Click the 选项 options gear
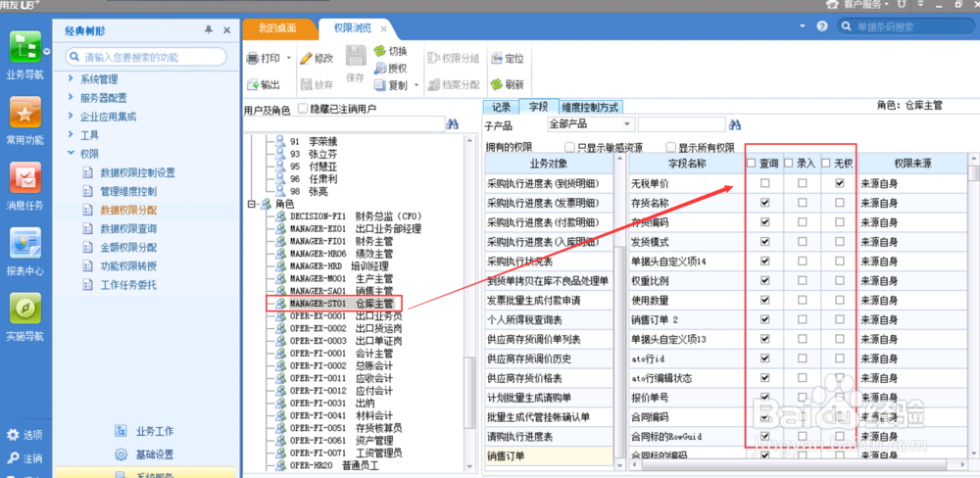Screen dimensions: 980x478 [12, 435]
